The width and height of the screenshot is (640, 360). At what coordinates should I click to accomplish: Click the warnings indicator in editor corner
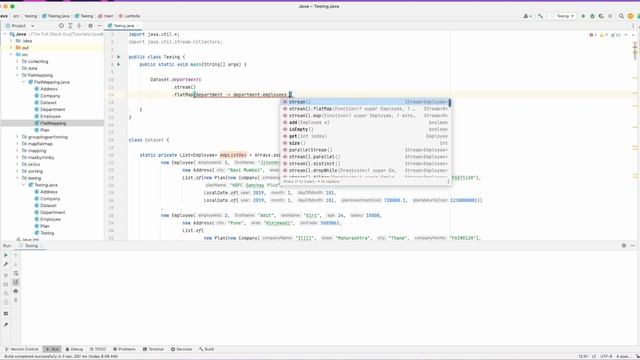pos(604,35)
